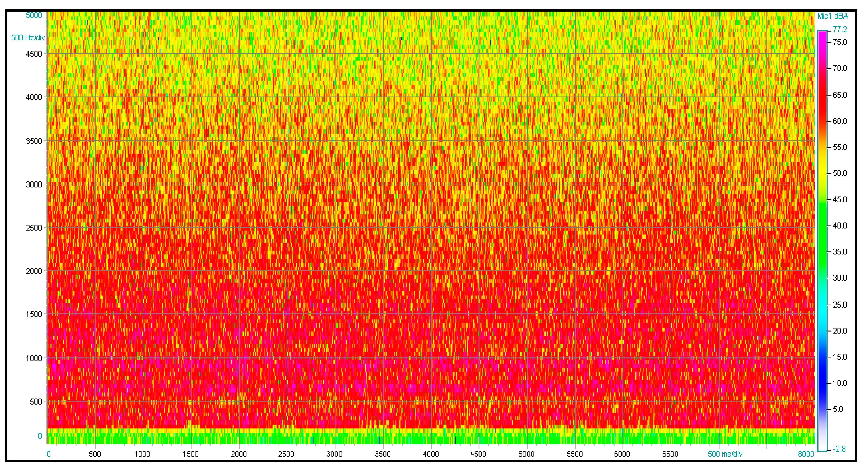
Task: Select the 50.0 dBA tick on the color scale
Action: click(x=839, y=173)
